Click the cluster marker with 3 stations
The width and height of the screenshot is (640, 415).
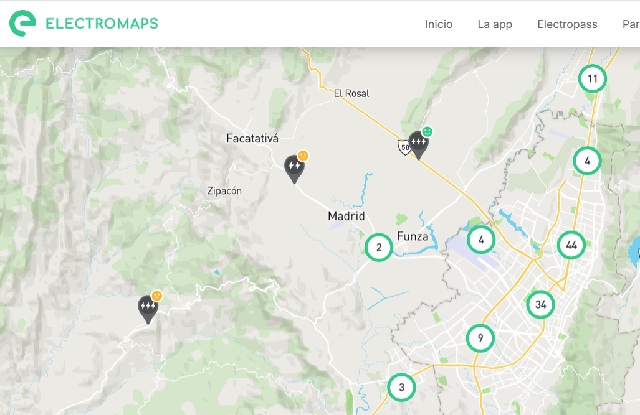pyautogui.click(x=401, y=387)
